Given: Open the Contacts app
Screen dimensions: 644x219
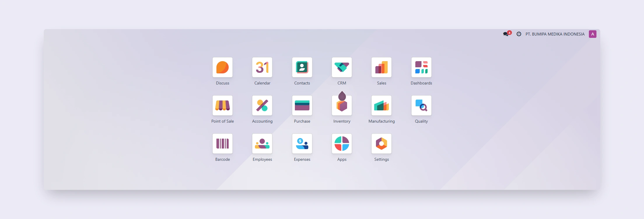Looking at the screenshot, I should 302,67.
